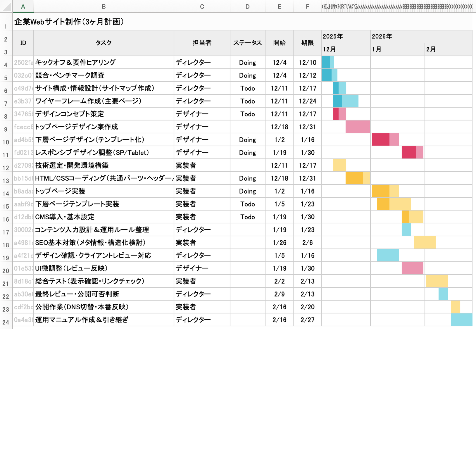
Task: Click the Doing status cell for 競合・ベンチマーク調査
Action: [x=247, y=75]
